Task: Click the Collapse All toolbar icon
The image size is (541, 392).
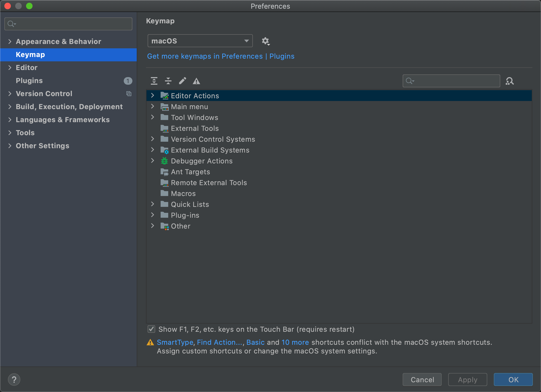Action: tap(168, 81)
